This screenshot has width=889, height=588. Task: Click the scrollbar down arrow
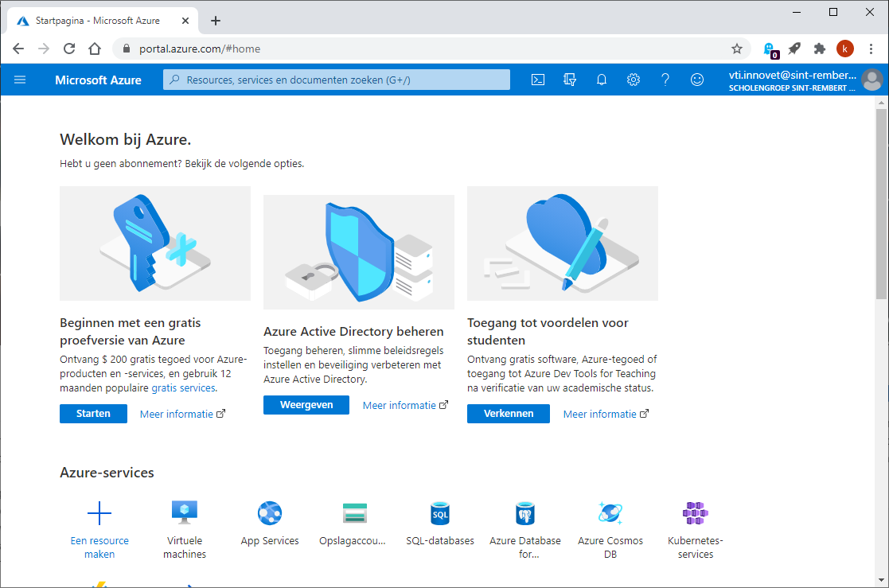(881, 580)
